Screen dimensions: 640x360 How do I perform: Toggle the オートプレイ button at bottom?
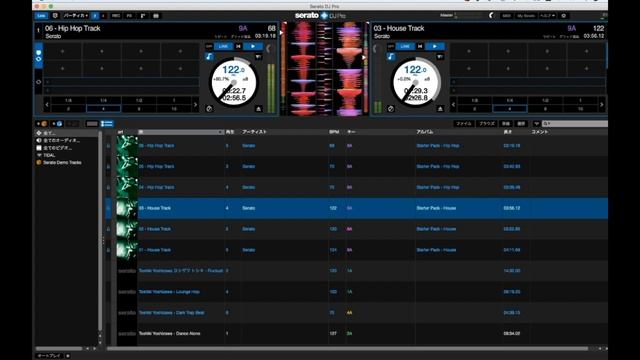point(49,356)
